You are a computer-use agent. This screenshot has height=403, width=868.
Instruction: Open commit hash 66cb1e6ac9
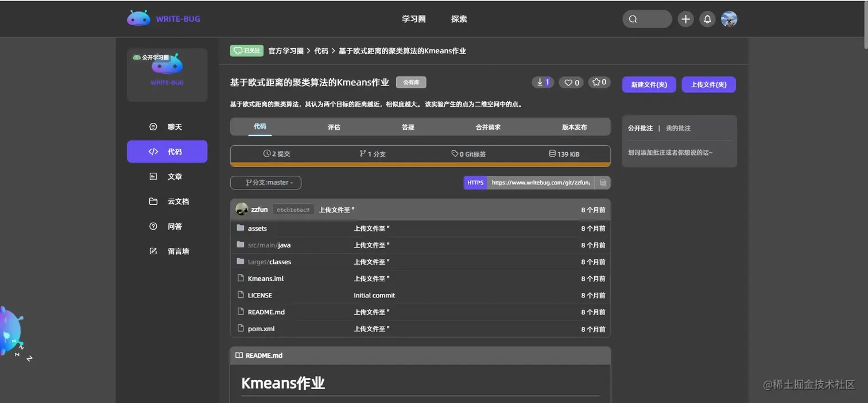click(x=293, y=210)
